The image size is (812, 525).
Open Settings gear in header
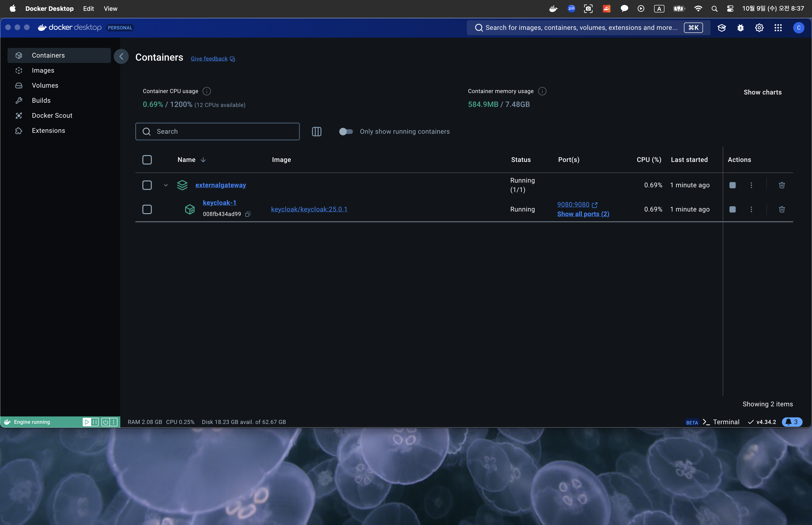click(x=759, y=28)
